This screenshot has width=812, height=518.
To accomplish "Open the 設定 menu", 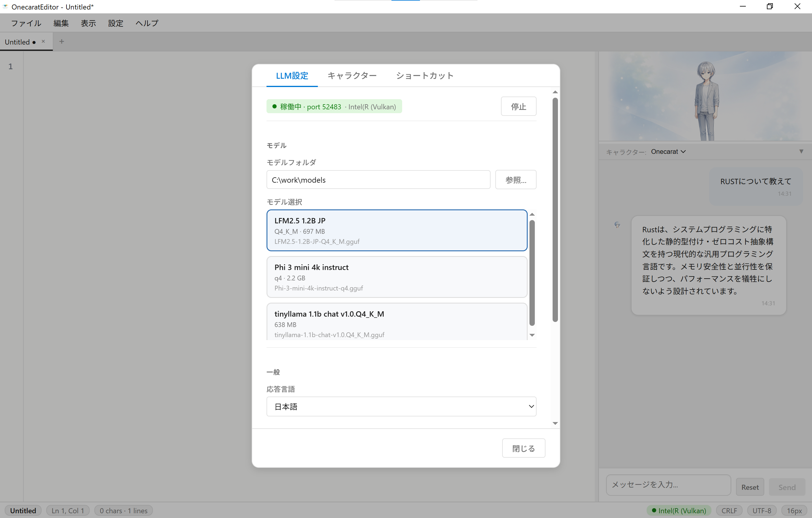I will coord(116,23).
